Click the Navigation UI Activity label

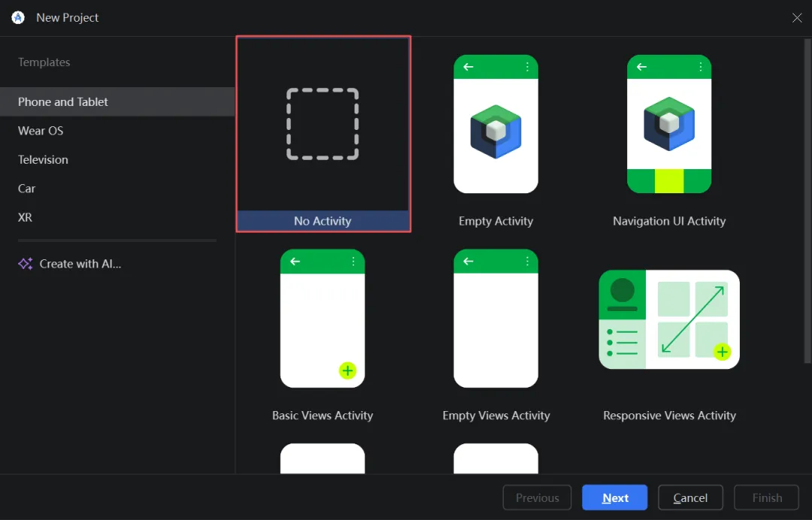coord(669,221)
